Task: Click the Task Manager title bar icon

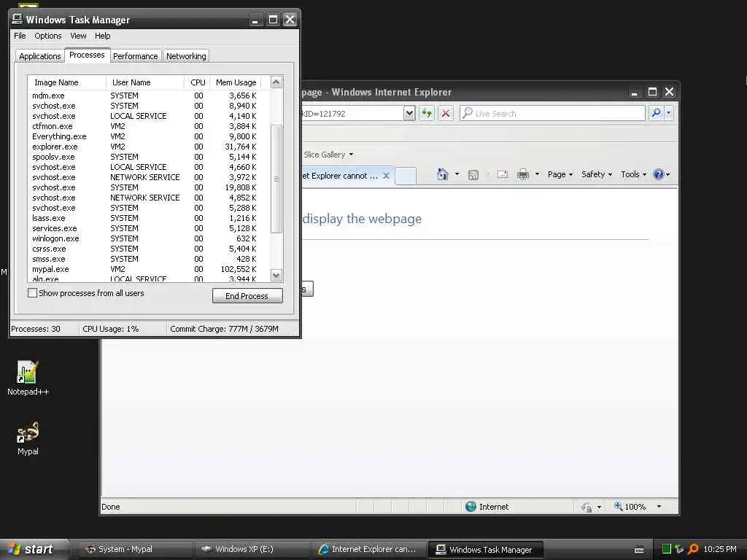Action: (18, 19)
